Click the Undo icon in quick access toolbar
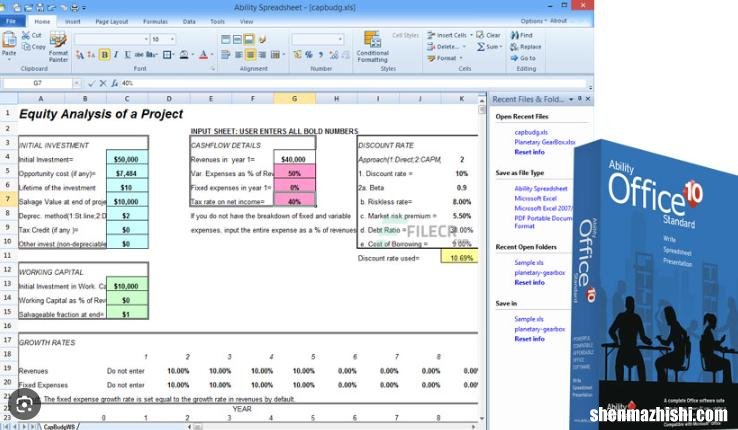 click(51, 8)
